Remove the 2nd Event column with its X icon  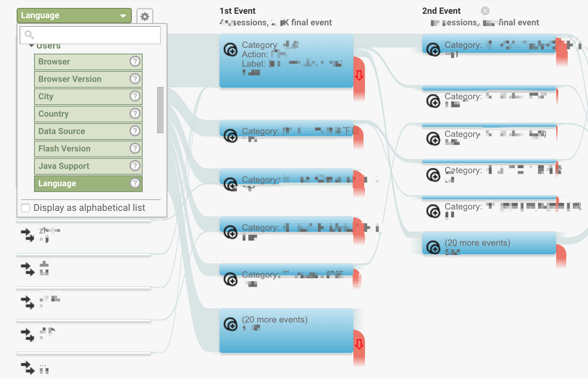tap(485, 11)
